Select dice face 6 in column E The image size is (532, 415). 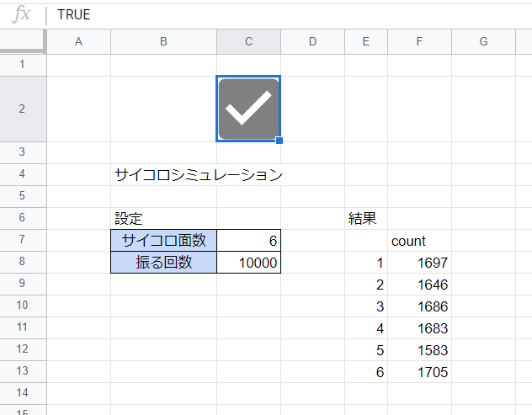[366, 371]
